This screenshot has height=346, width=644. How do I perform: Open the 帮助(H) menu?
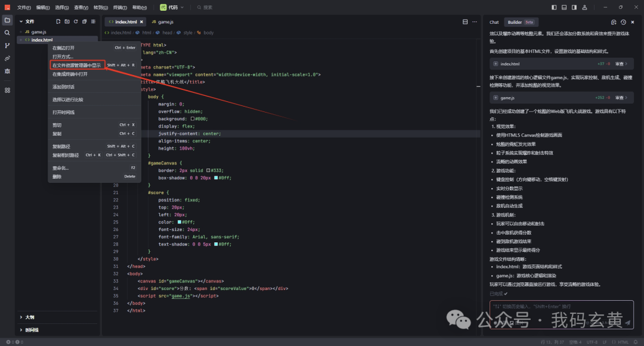140,7
